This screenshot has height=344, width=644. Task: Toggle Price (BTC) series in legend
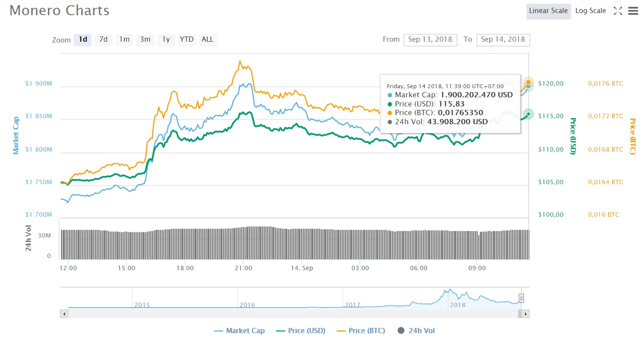361,331
